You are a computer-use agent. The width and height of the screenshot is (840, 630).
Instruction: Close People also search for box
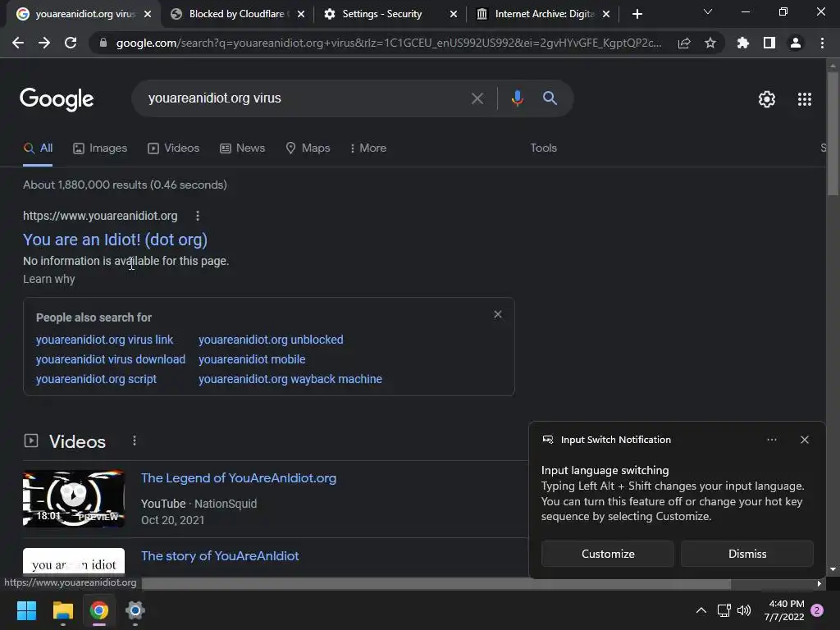[498, 314]
